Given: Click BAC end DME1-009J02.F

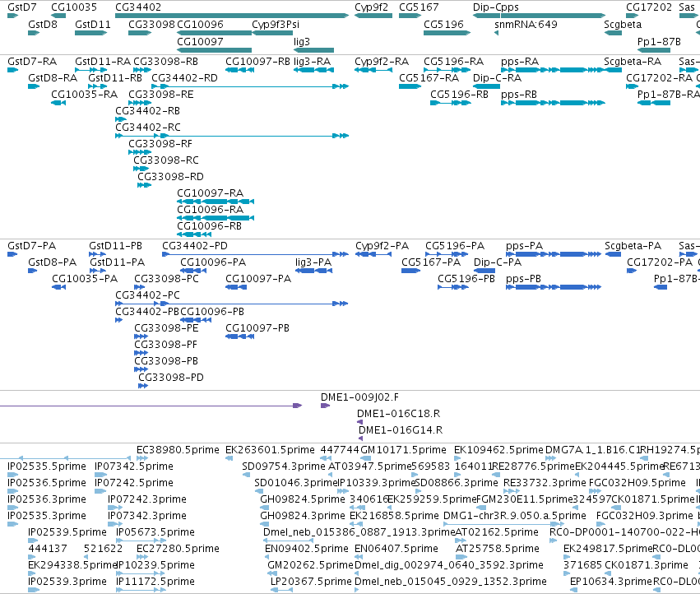Looking at the screenshot, I should click(359, 397).
